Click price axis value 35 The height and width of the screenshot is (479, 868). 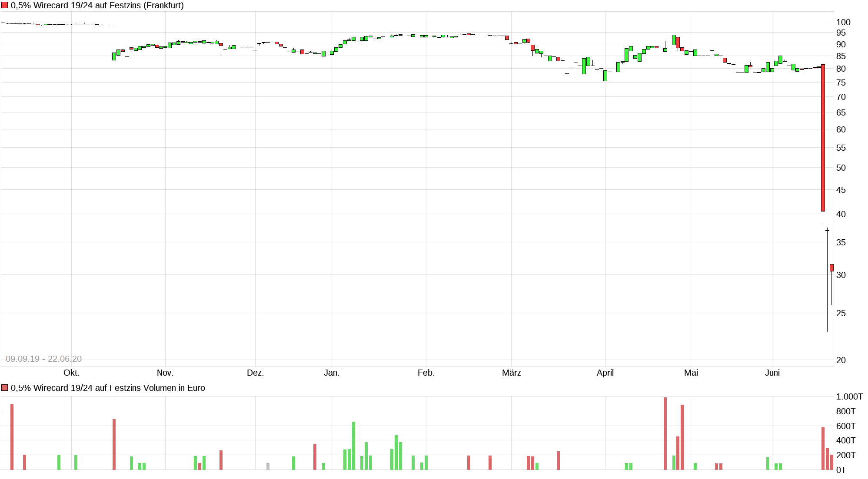pos(841,242)
